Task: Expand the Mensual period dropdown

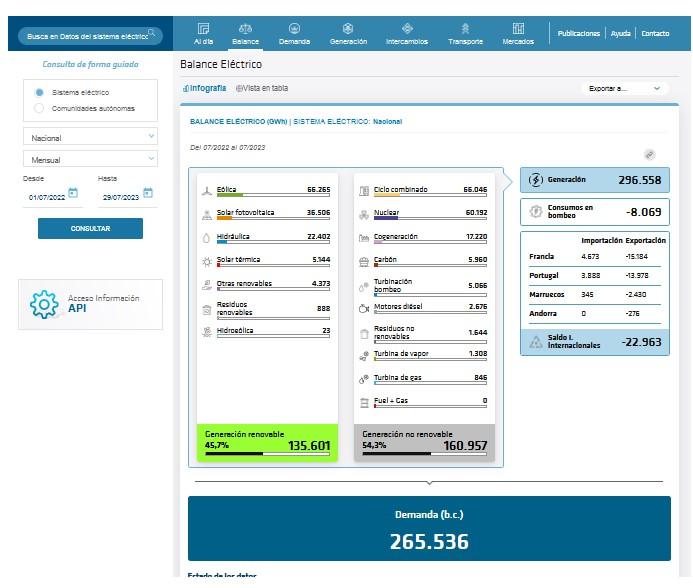Action: [90, 159]
